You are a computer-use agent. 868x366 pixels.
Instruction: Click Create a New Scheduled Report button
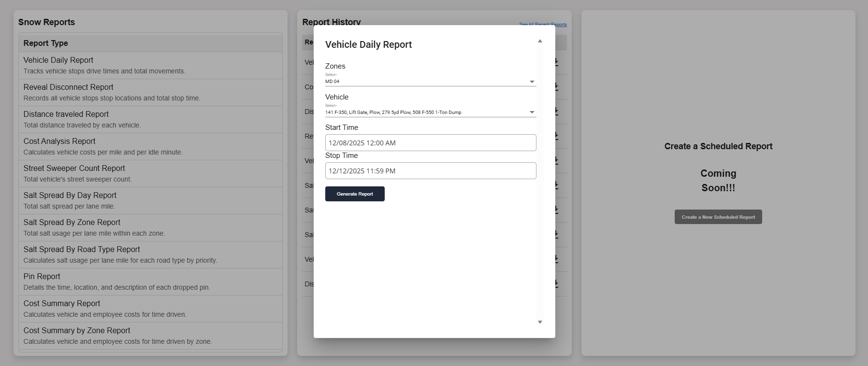pos(718,217)
